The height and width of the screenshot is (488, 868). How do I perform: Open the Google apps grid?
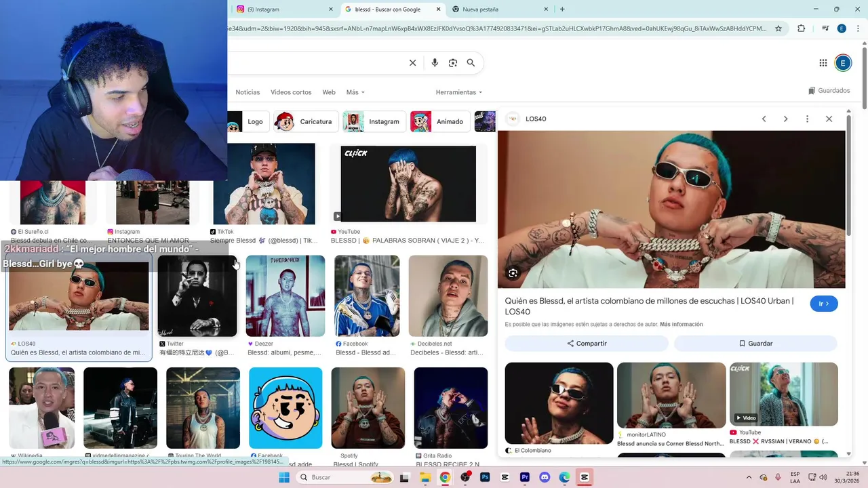(x=823, y=63)
